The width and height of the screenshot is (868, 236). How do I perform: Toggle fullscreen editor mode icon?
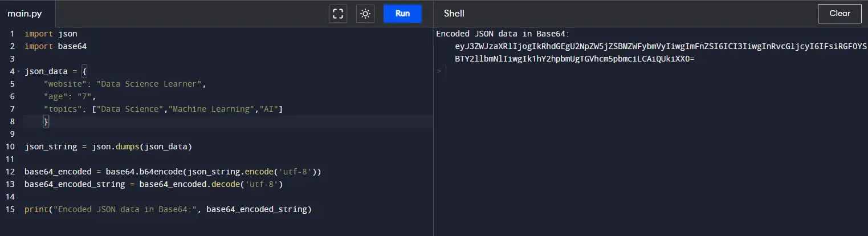(338, 14)
